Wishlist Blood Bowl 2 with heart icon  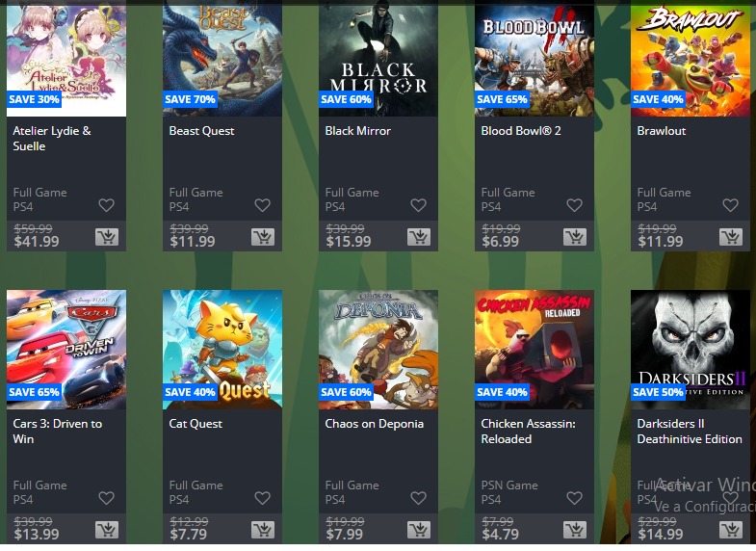[575, 205]
